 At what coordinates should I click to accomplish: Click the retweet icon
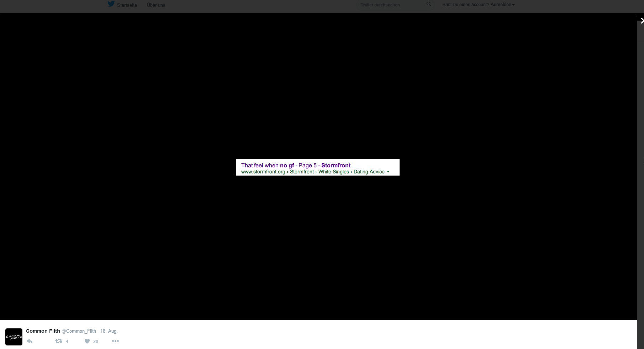click(x=59, y=341)
